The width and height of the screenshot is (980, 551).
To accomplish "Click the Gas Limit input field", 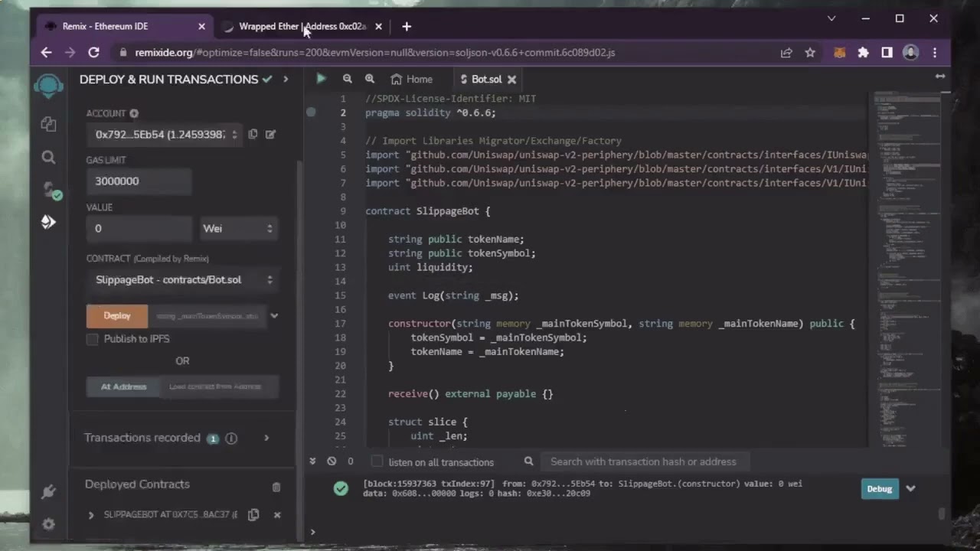I will [x=139, y=181].
